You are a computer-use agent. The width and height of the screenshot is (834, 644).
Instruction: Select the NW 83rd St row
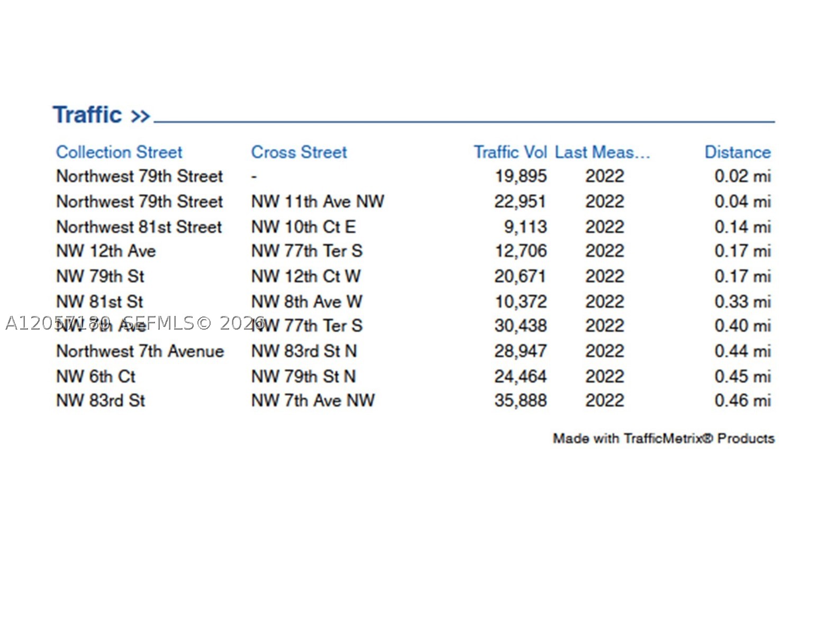point(413,401)
